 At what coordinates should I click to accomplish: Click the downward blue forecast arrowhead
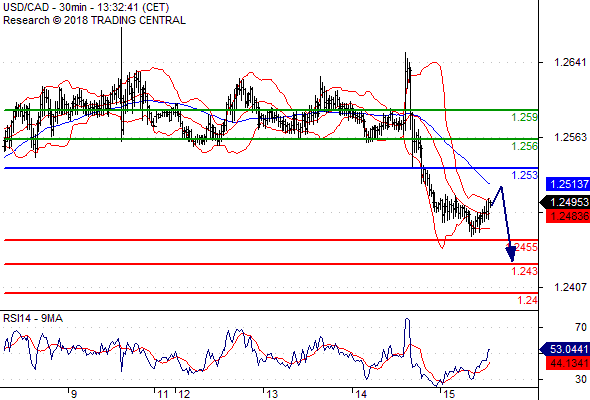[x=511, y=254]
